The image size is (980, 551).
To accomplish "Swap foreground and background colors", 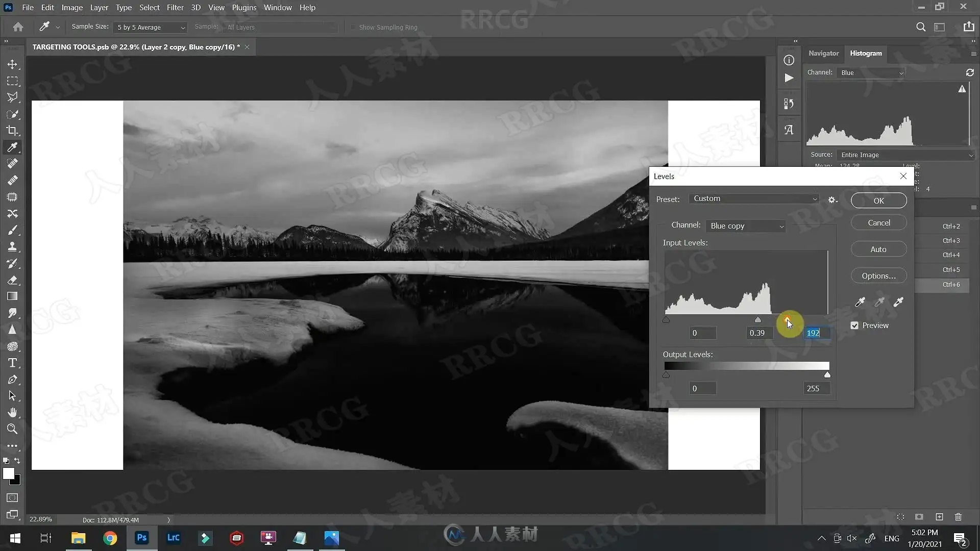I will (x=17, y=460).
